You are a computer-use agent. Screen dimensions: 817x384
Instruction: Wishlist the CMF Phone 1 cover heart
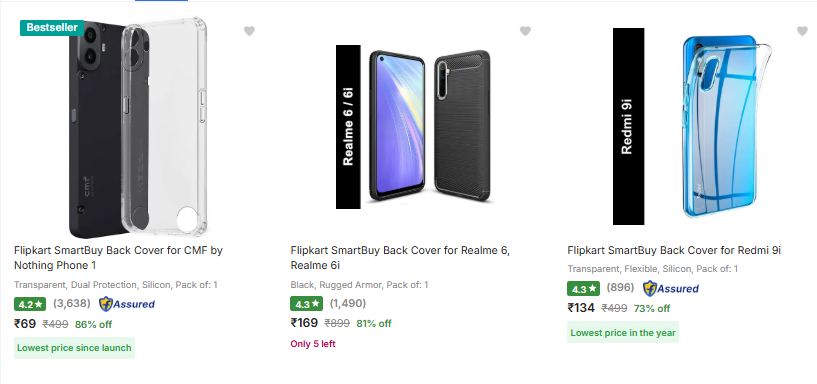click(x=249, y=31)
